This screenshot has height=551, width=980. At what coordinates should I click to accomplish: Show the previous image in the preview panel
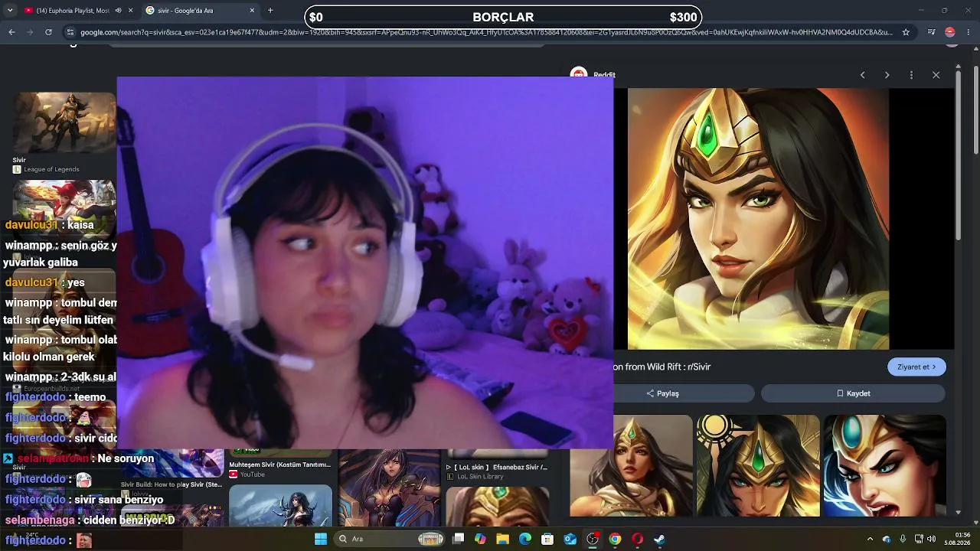tap(862, 75)
